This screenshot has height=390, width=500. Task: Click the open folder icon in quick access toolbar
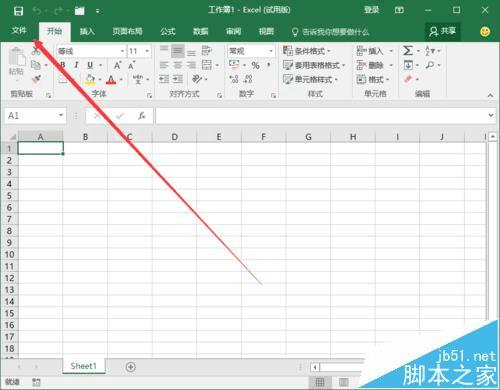80,11
